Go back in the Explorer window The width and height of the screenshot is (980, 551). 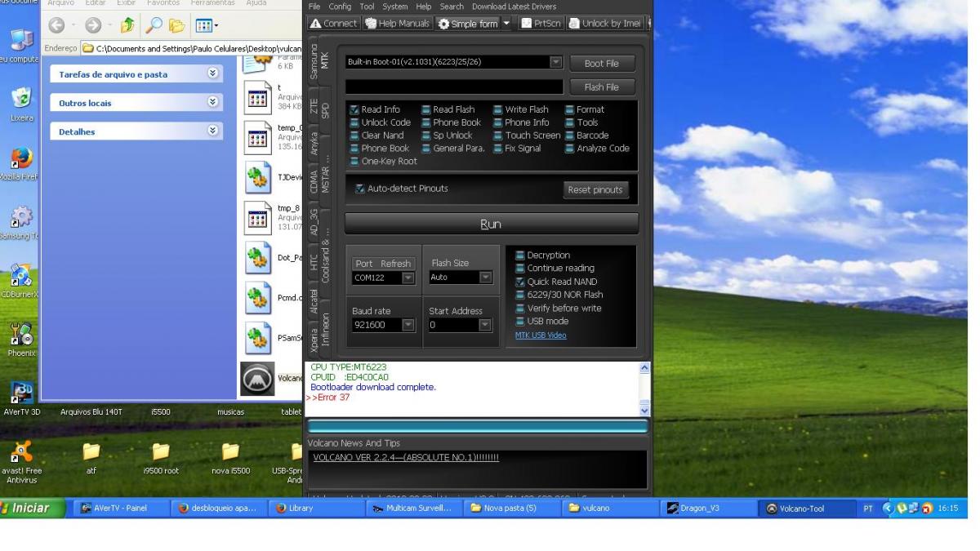56,26
